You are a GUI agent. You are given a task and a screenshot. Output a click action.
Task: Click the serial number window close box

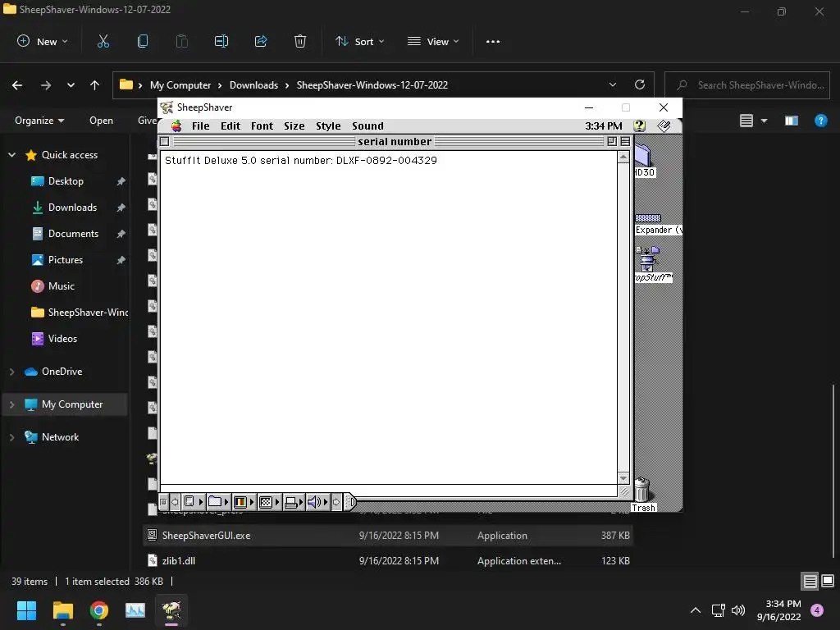point(164,141)
